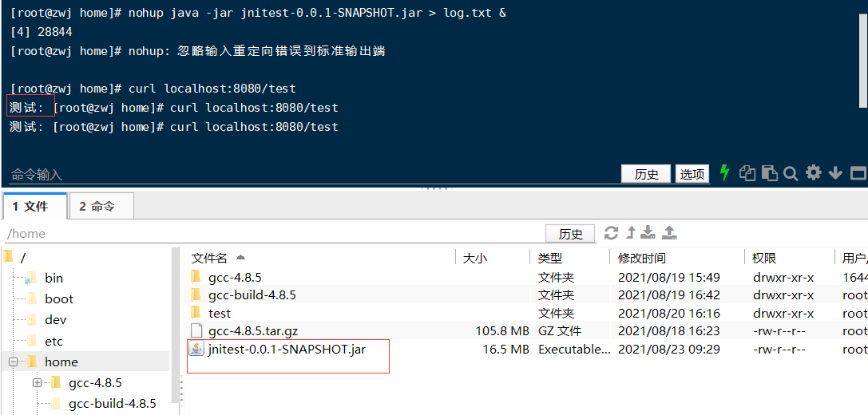Image resolution: width=868 pixels, height=415 pixels.
Task: Select the test folder name in list
Action: click(220, 313)
